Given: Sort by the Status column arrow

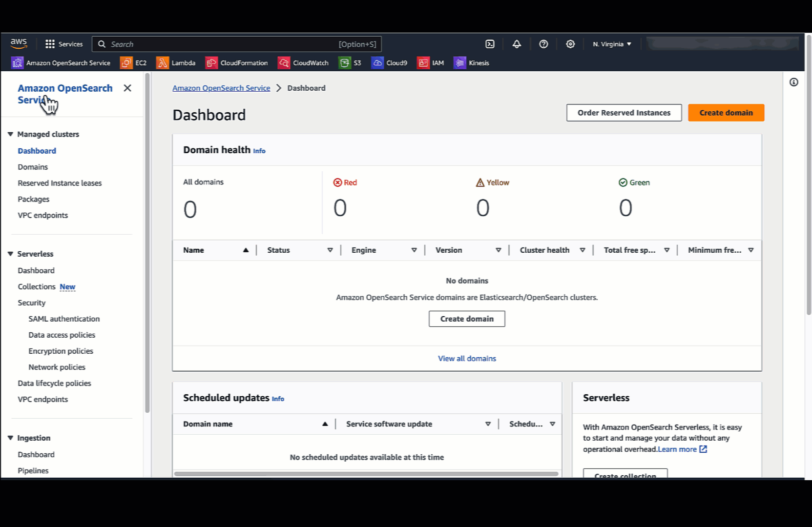Looking at the screenshot, I should point(330,250).
